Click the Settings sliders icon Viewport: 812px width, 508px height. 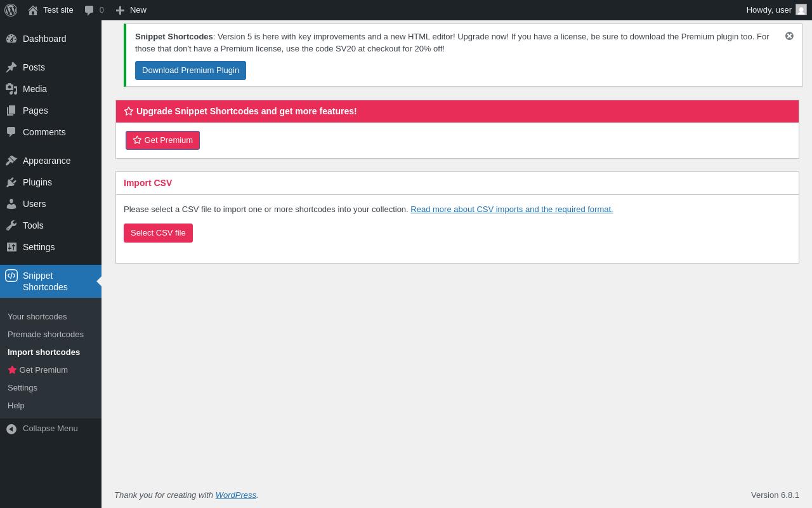(x=11, y=247)
